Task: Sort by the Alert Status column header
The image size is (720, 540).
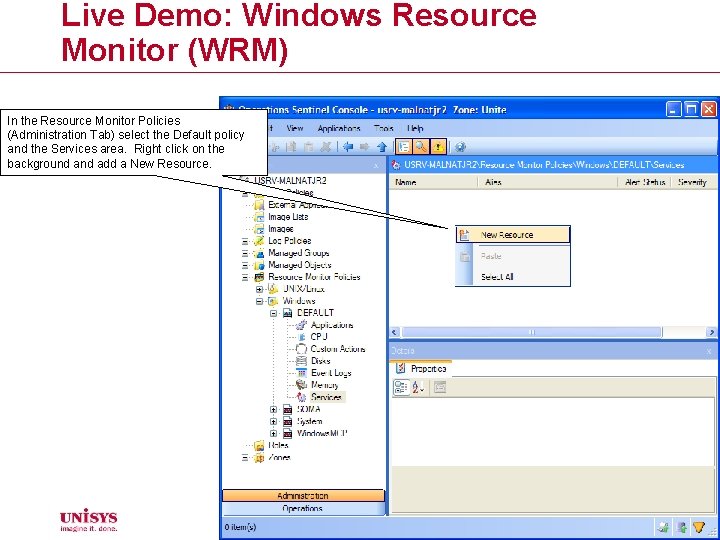Action: (645, 182)
